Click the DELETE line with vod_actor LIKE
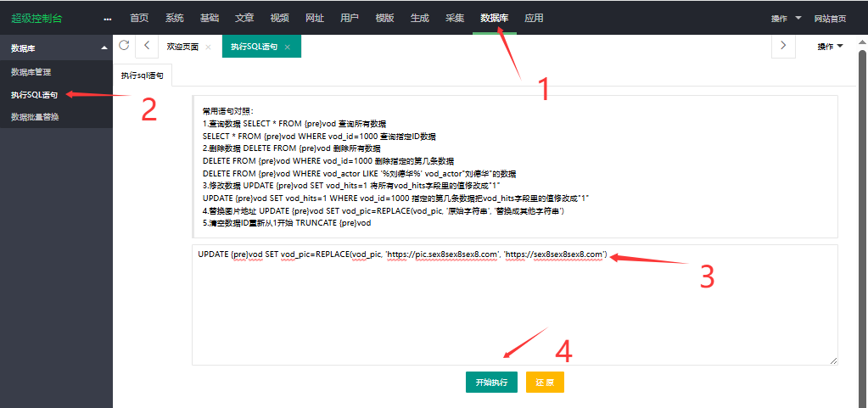The image size is (868, 408). (x=359, y=174)
